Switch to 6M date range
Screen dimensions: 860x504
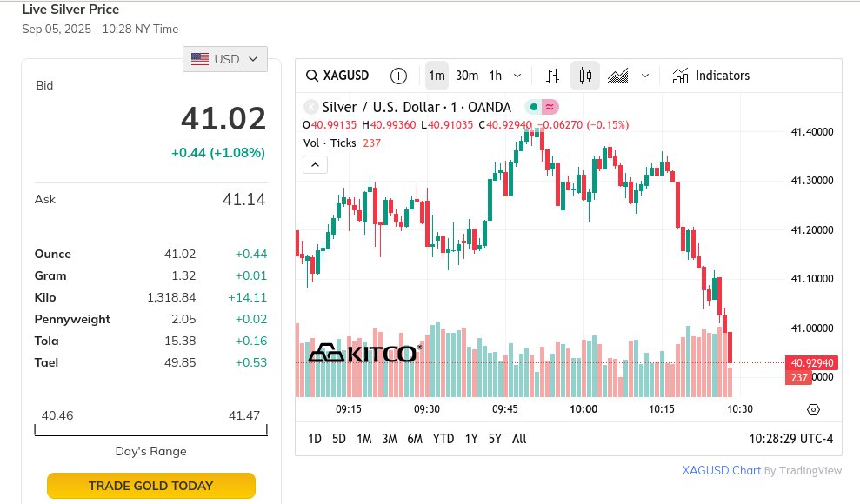[x=415, y=439]
